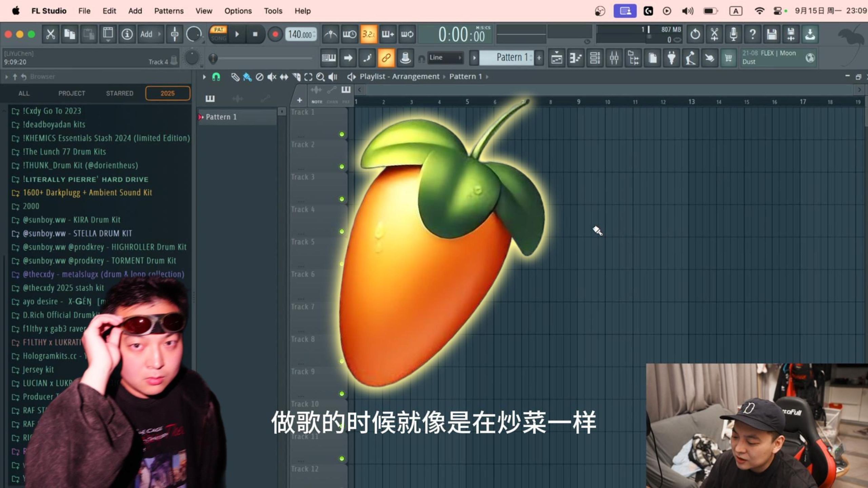
Task: Open the audio editor scissors icon
Action: pos(714,34)
